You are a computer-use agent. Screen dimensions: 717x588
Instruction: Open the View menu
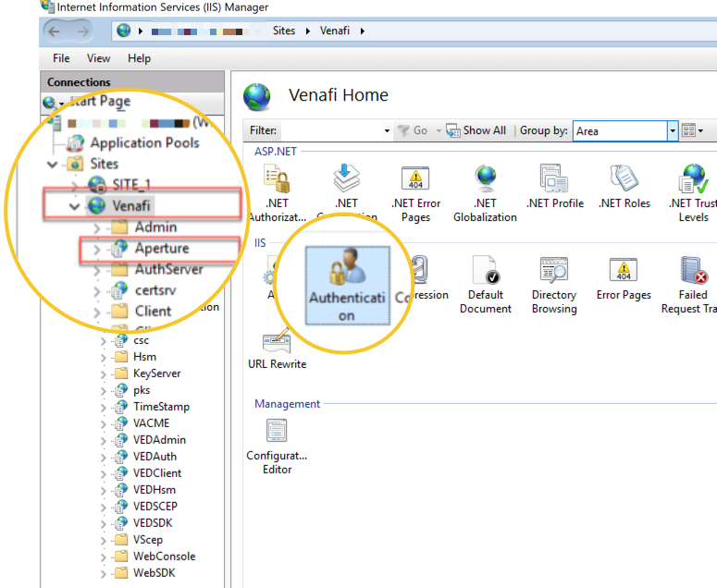point(98,58)
